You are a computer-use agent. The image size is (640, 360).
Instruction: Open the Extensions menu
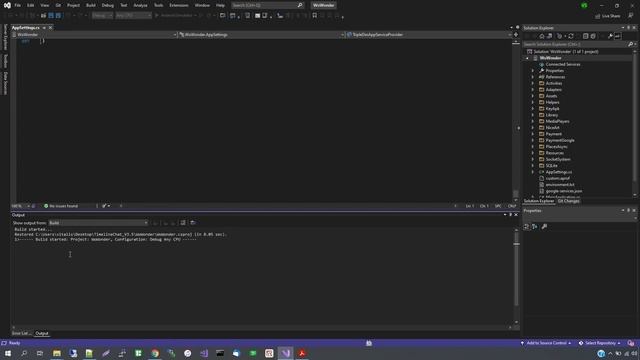click(x=179, y=5)
